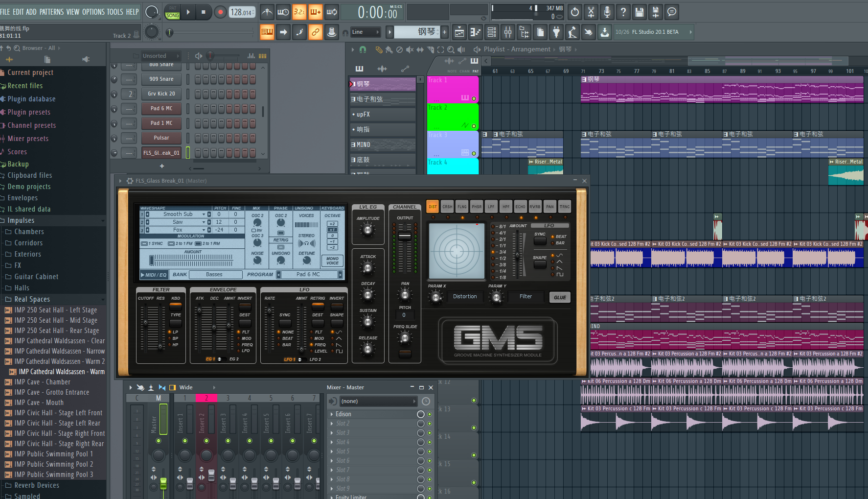Adjust the GMS AMPLITUDE knob

click(368, 229)
